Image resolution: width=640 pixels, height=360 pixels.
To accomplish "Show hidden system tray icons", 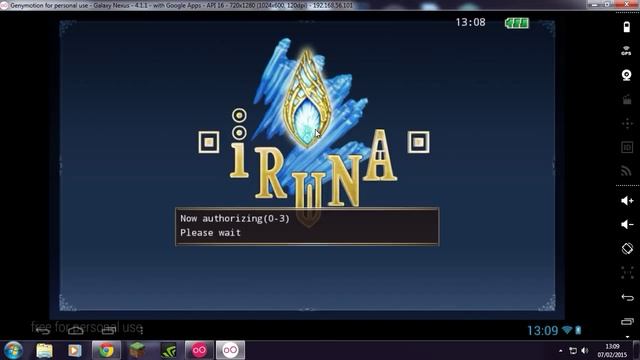I will (x=561, y=351).
